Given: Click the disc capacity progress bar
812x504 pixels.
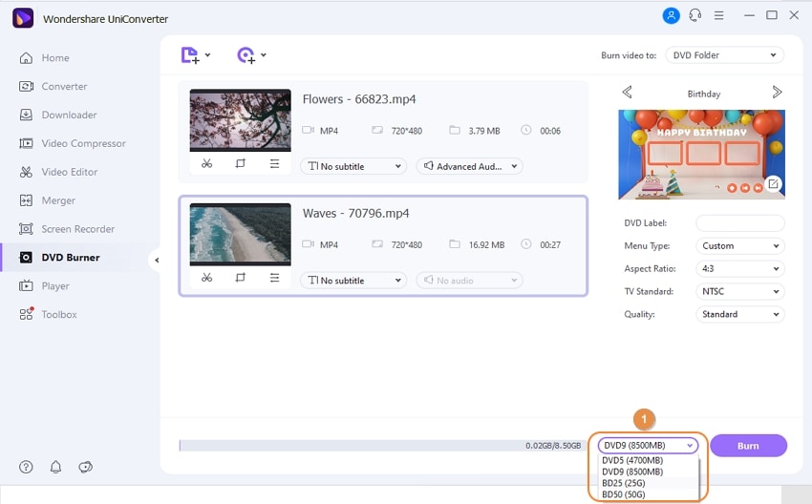Looking at the screenshot, I should pyautogui.click(x=382, y=446).
